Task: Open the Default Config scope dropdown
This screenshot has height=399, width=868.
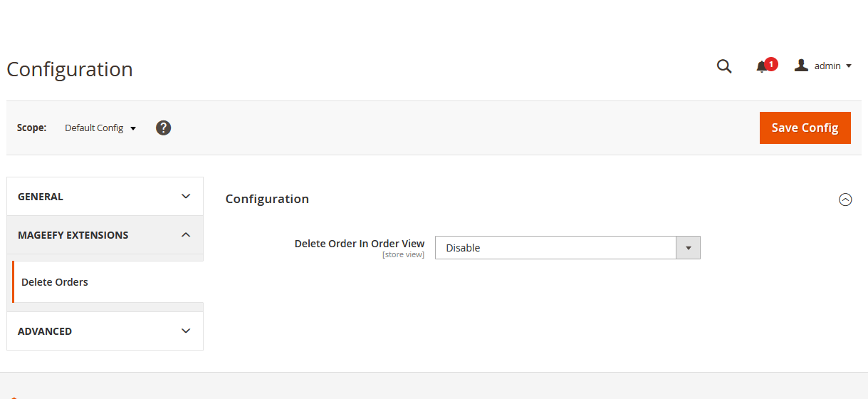Action: (100, 128)
